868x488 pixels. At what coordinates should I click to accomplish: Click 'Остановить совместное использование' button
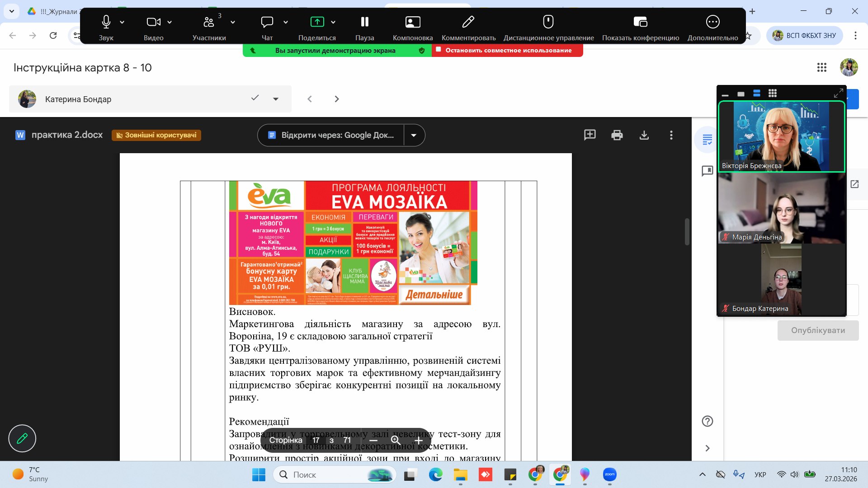click(507, 50)
